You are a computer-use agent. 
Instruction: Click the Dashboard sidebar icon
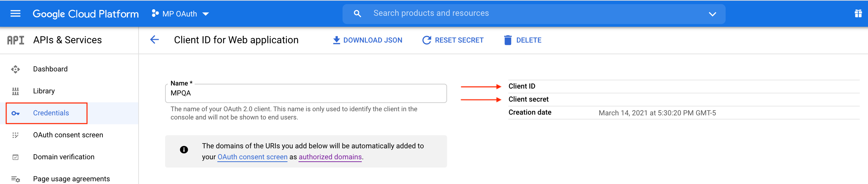click(x=15, y=69)
